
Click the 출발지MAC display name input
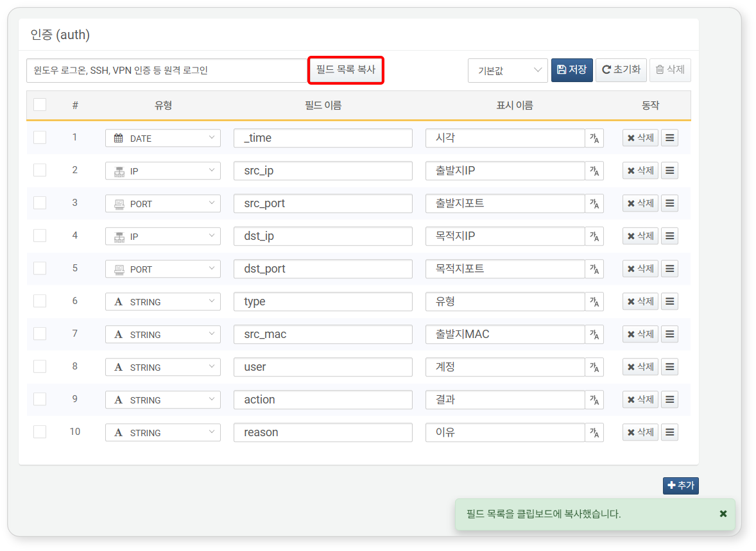pyautogui.click(x=505, y=335)
